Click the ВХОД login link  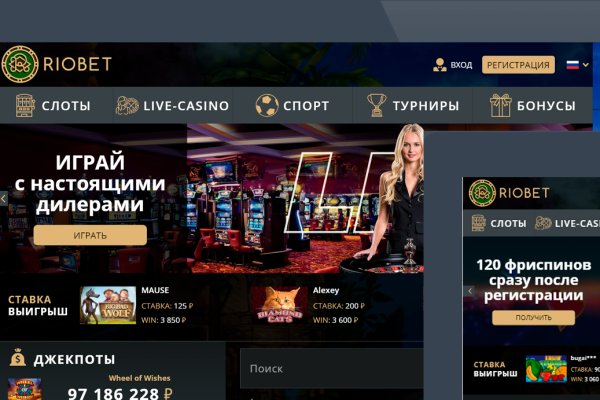click(461, 65)
